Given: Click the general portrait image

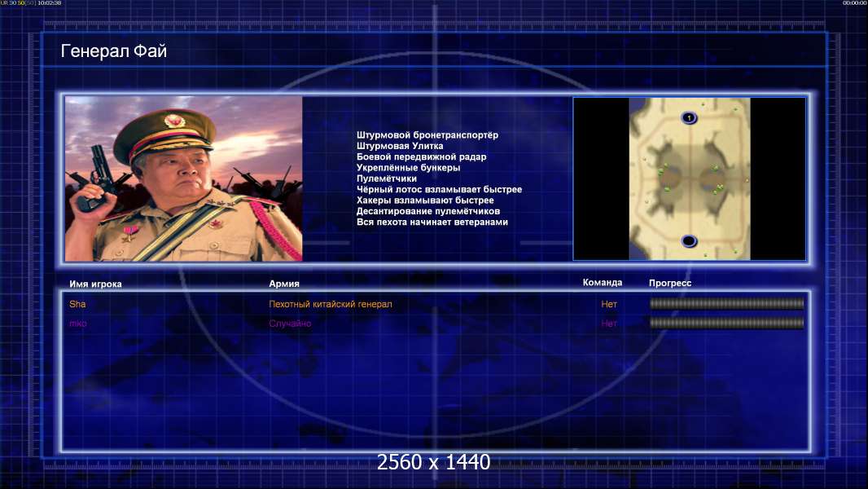Looking at the screenshot, I should click(184, 178).
